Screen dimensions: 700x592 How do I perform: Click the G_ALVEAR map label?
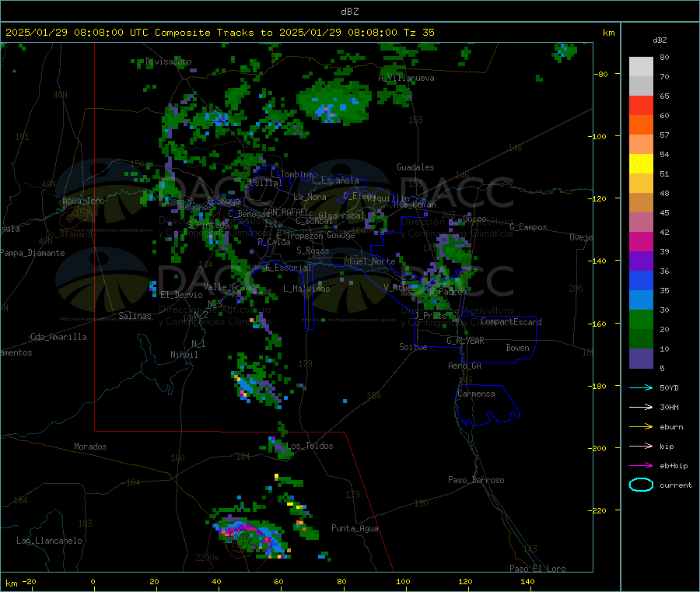pyautogui.click(x=465, y=341)
